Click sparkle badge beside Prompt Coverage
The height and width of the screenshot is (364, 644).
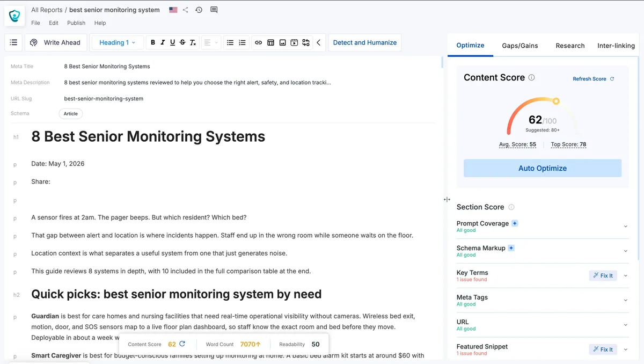coord(515,223)
